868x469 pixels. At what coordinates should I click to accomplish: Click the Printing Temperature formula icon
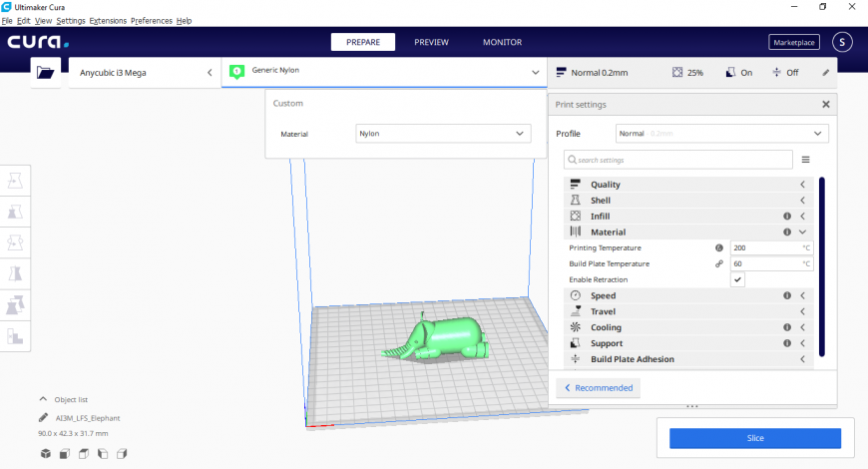[x=719, y=248]
